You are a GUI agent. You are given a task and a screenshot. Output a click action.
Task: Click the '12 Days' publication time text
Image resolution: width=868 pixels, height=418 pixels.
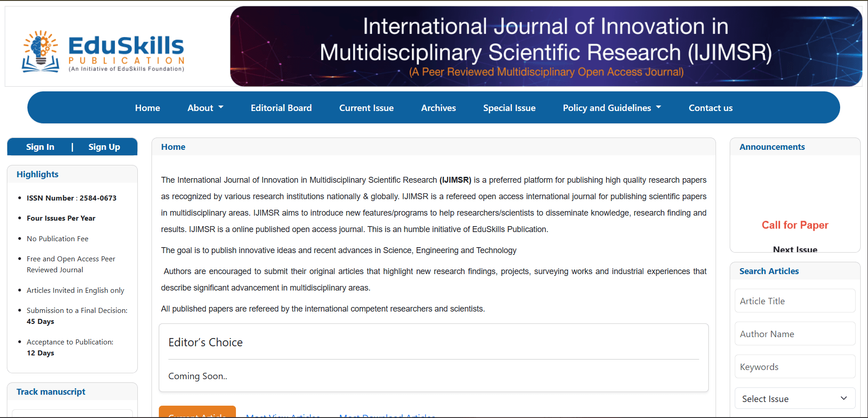point(40,353)
